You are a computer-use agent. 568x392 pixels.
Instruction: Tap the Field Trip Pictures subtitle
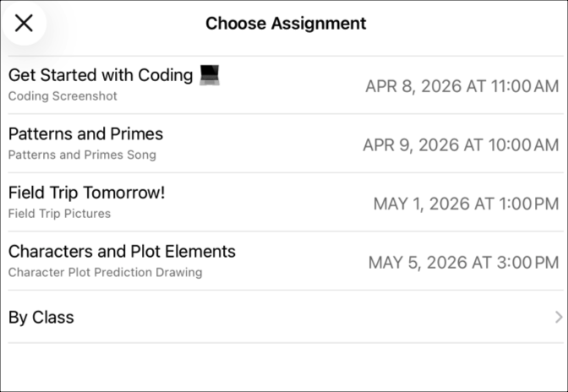(x=59, y=214)
